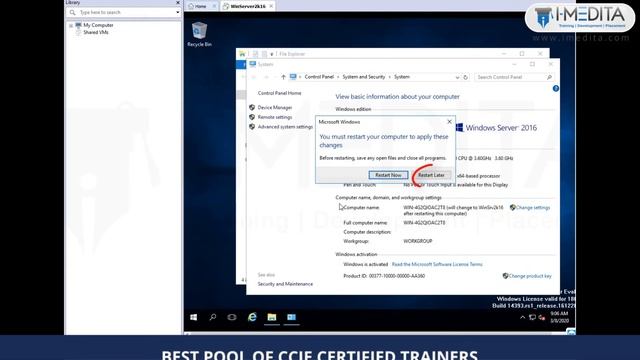Click the Product ID 00377-10000-00000-AA360 text
Image resolution: width=640 pixels, height=360 pixels.
coord(384,276)
